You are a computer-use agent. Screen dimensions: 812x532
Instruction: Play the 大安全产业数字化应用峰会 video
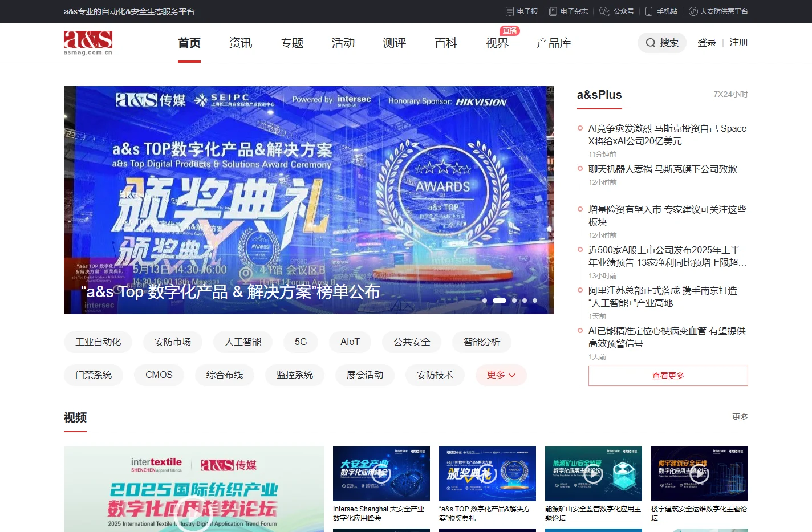381,473
